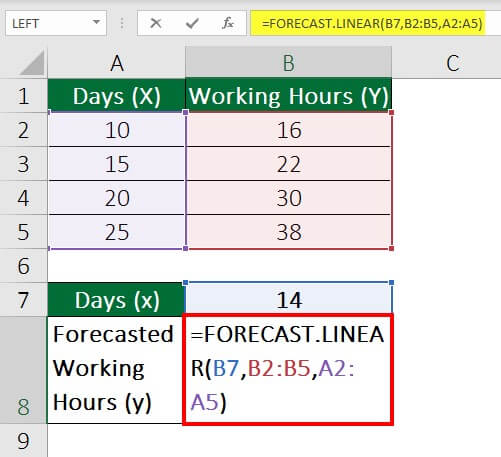Select column B header
Screen dimensions: 501x457
coord(288,63)
